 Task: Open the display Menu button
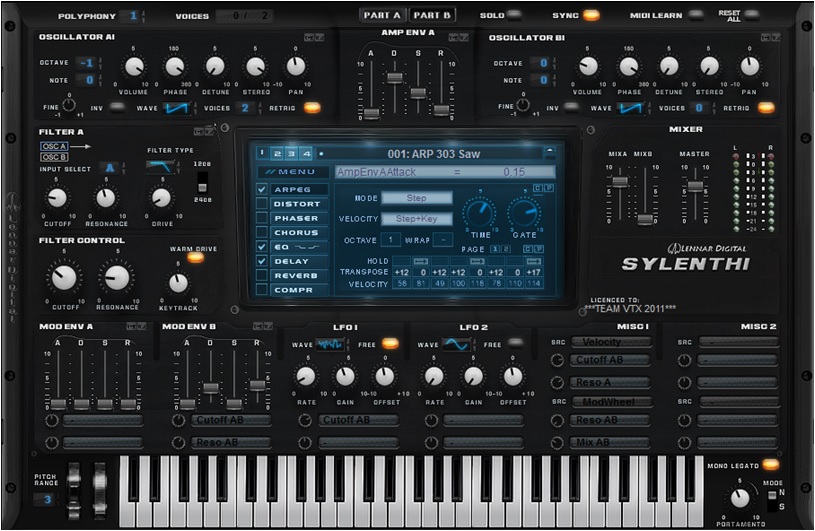(x=292, y=172)
